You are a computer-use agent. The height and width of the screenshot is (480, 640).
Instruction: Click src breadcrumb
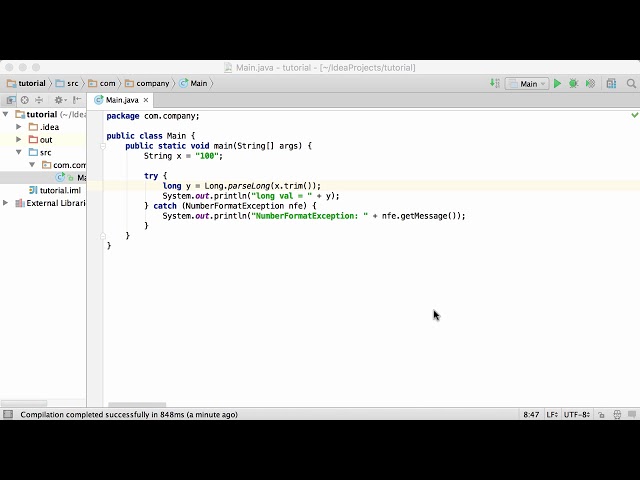[x=67, y=83]
